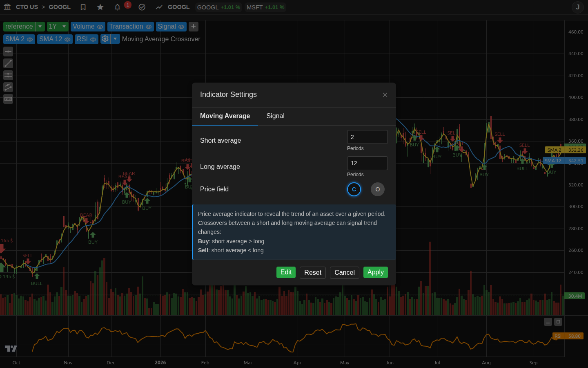
Task: Select the parallel channel drawing tool
Action: tap(8, 87)
